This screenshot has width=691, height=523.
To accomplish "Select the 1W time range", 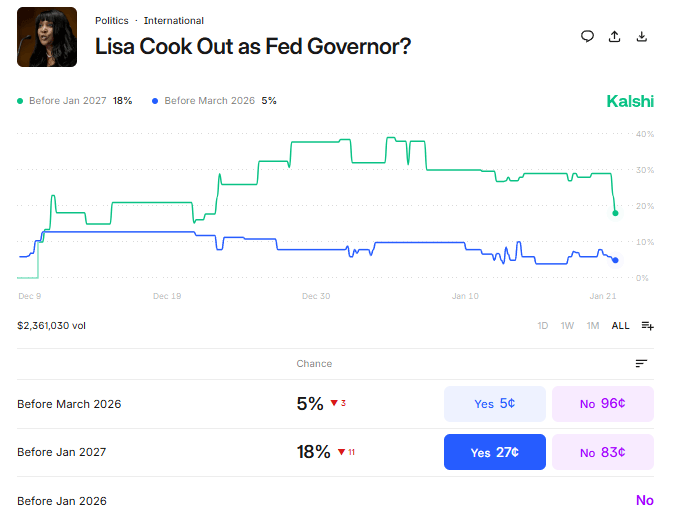I will click(x=567, y=326).
